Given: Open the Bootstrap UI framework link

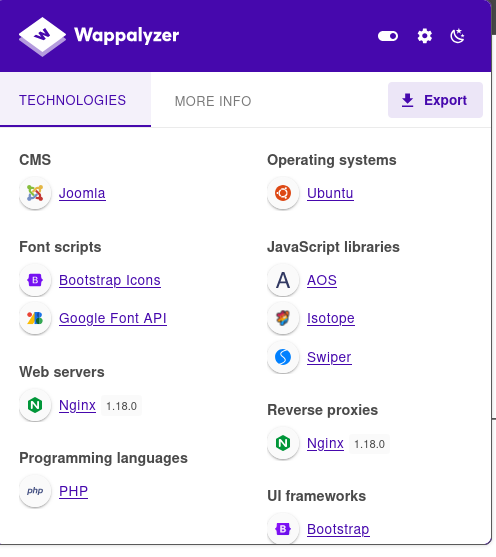Looking at the screenshot, I should tap(338, 529).
